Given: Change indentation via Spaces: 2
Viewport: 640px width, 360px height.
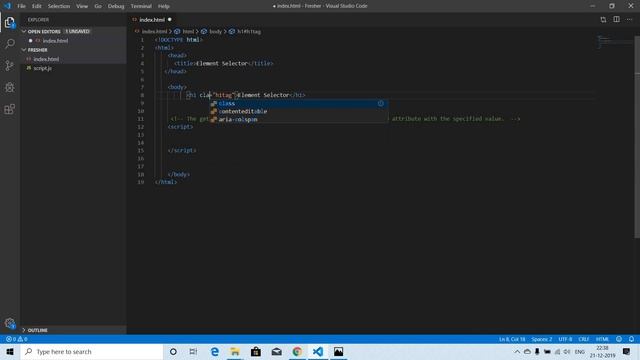Looking at the screenshot, I should (542, 339).
